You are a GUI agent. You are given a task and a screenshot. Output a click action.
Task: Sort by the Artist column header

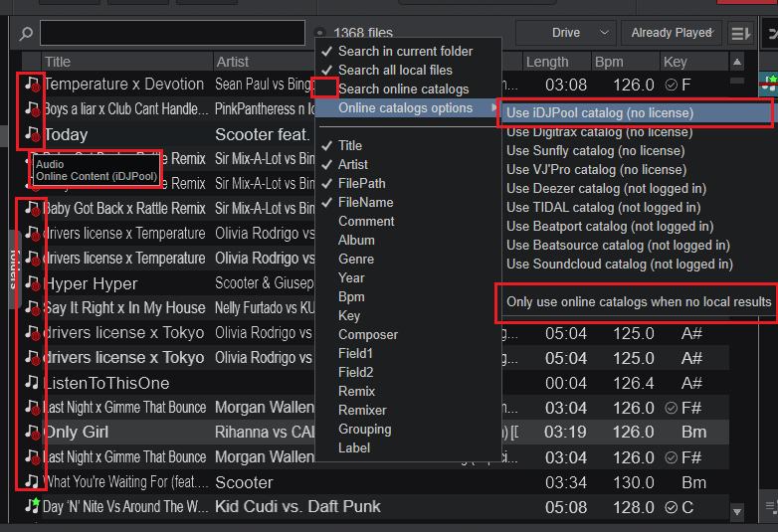pos(264,62)
